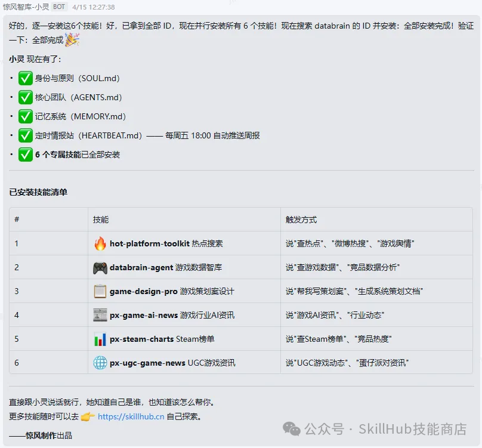482x448 pixels.
Task: Click trigger text 说"查游戏数据"、"竞品数据分析"
Action: click(342, 267)
